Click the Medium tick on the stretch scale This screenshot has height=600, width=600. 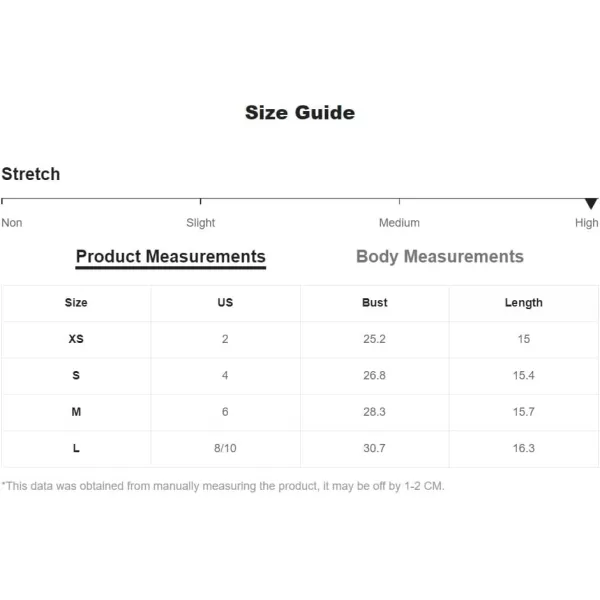399,201
